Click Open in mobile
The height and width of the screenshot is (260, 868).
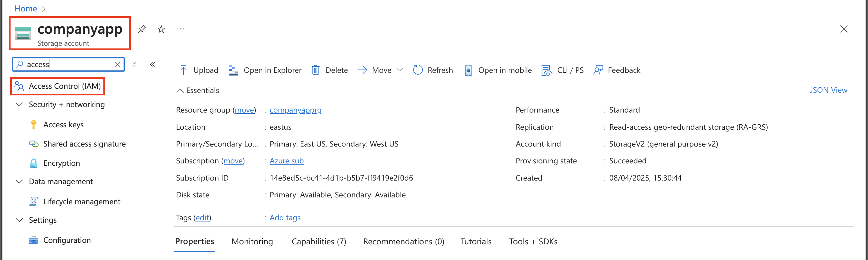click(x=498, y=70)
